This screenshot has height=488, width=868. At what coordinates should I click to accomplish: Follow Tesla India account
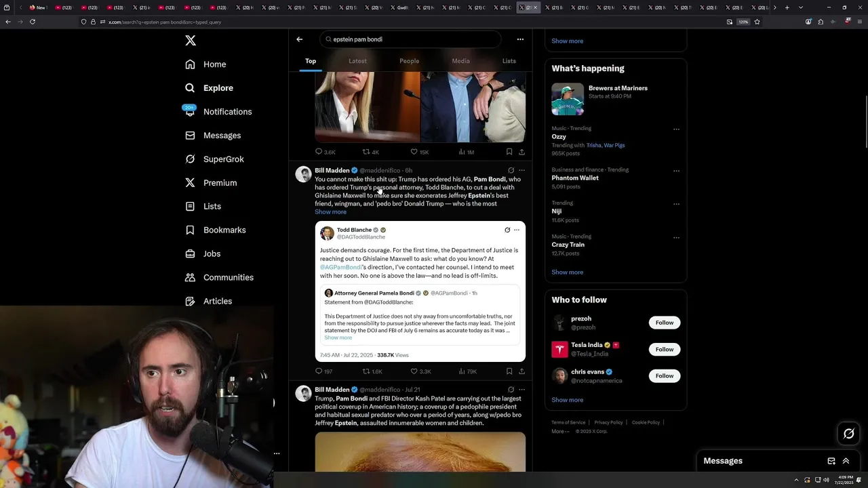665,349
